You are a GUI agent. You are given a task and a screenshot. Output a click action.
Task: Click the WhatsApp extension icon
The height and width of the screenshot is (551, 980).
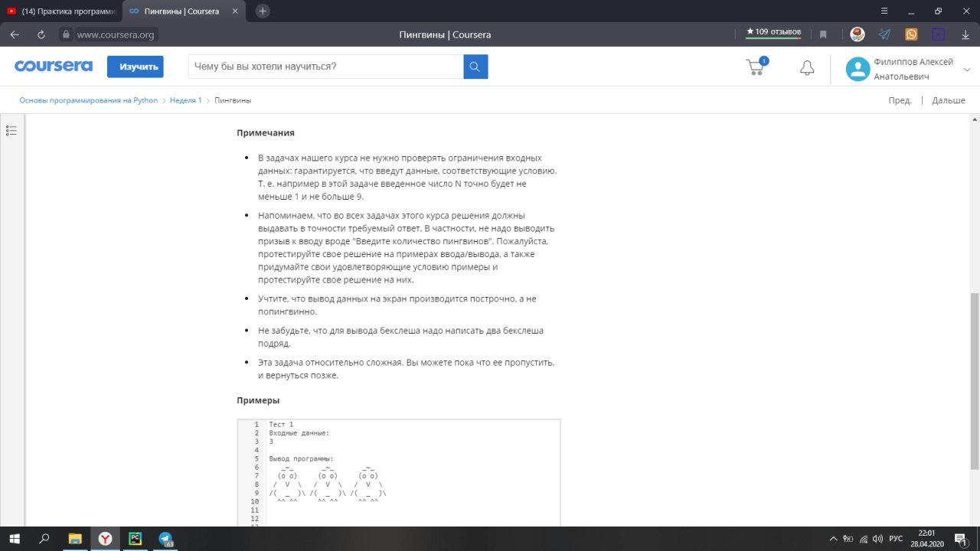(911, 34)
